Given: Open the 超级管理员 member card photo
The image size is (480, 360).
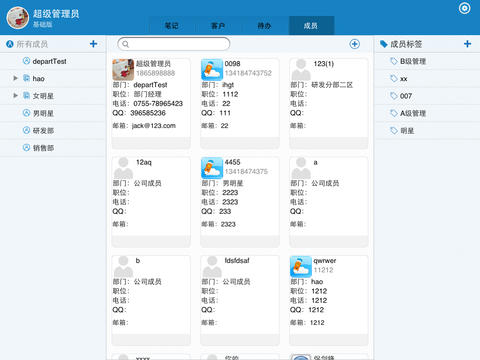Looking at the screenshot, I should [x=123, y=69].
